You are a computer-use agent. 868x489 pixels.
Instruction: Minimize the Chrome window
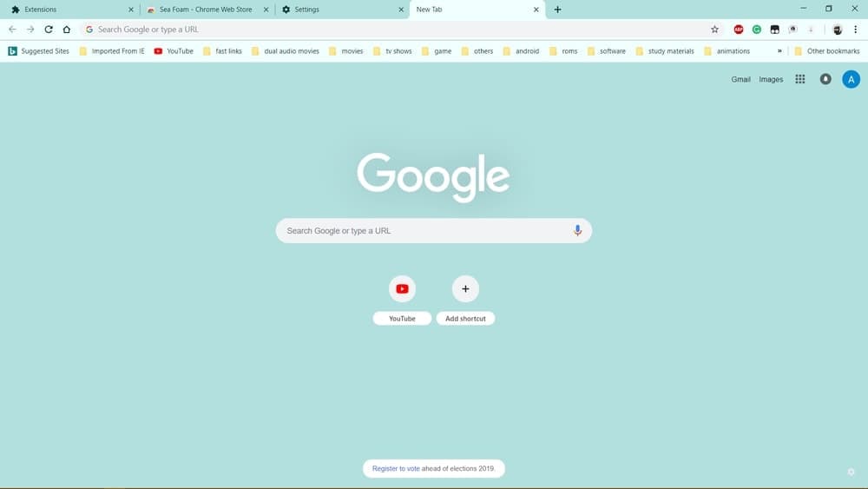[x=803, y=9]
